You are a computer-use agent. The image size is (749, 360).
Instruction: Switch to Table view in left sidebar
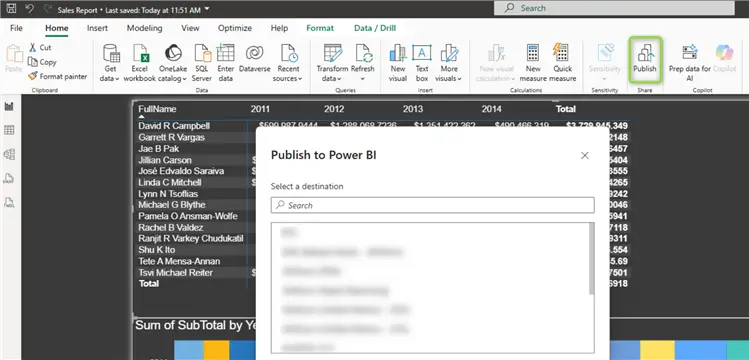click(9, 130)
